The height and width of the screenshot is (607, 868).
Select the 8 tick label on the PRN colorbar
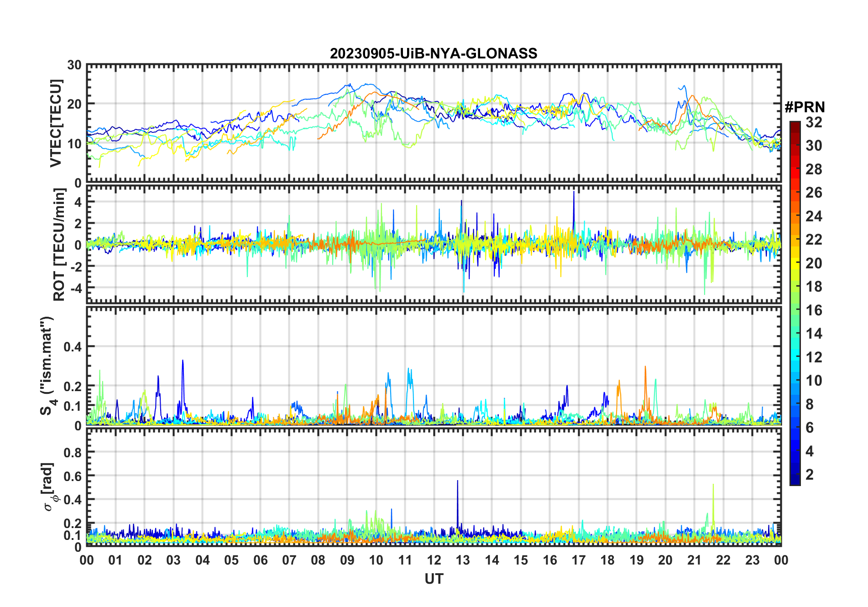810,404
